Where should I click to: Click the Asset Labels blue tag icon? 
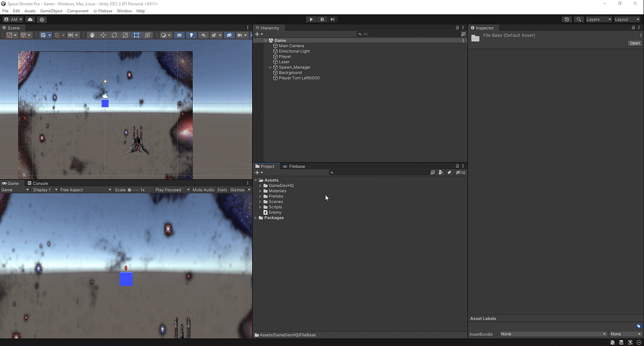[x=639, y=326]
